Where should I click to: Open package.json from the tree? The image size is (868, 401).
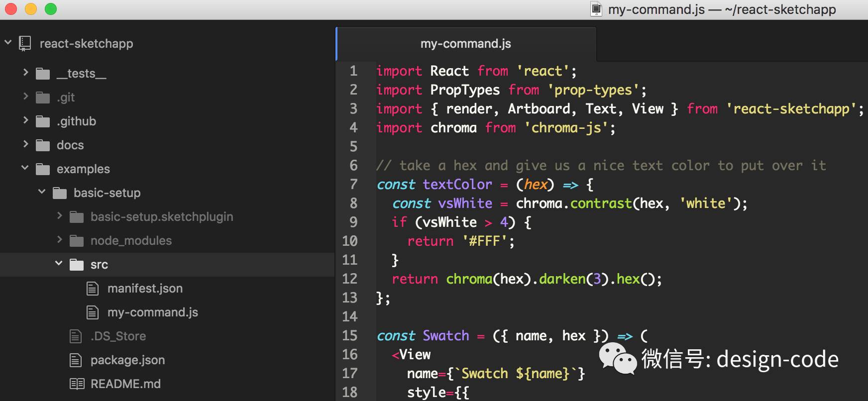coord(127,360)
